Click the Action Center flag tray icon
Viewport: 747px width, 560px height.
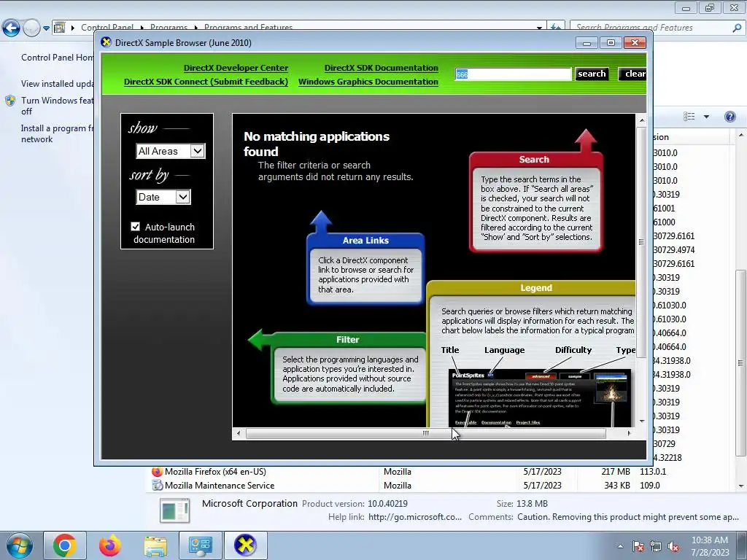[x=638, y=546]
